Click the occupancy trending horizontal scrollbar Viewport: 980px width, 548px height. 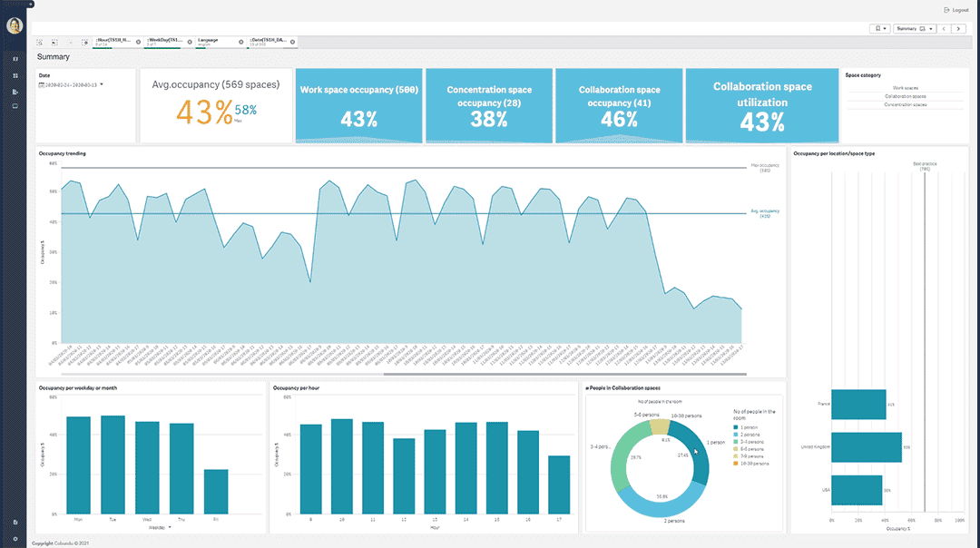(563, 374)
